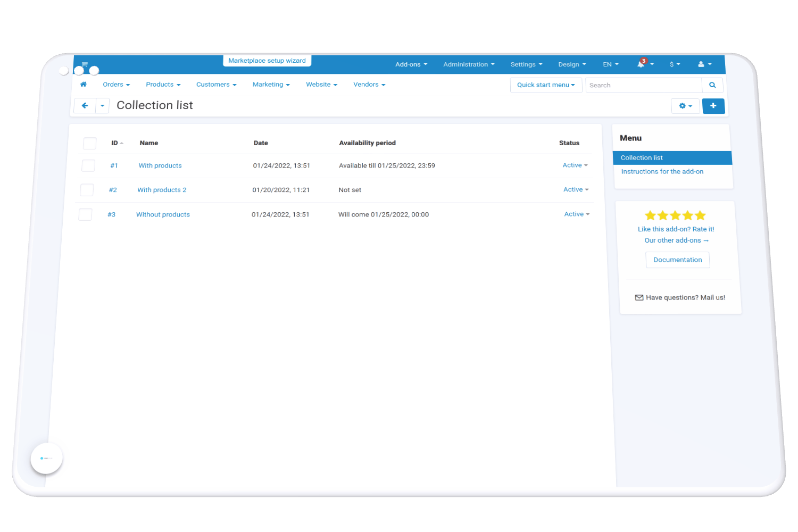This screenshot has width=798, height=532.
Task: Open the Administration menu
Action: 469,64
